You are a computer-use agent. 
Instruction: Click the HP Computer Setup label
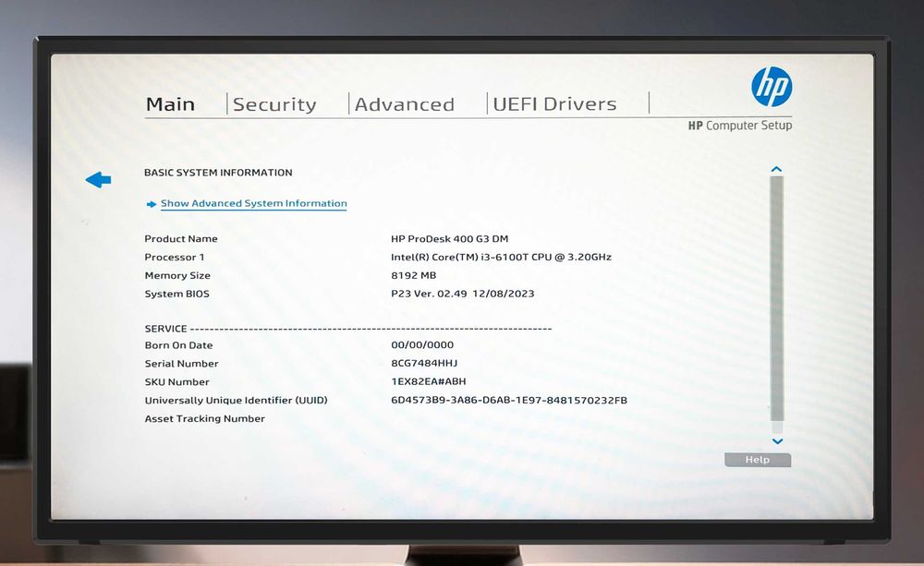pyautogui.click(x=740, y=126)
